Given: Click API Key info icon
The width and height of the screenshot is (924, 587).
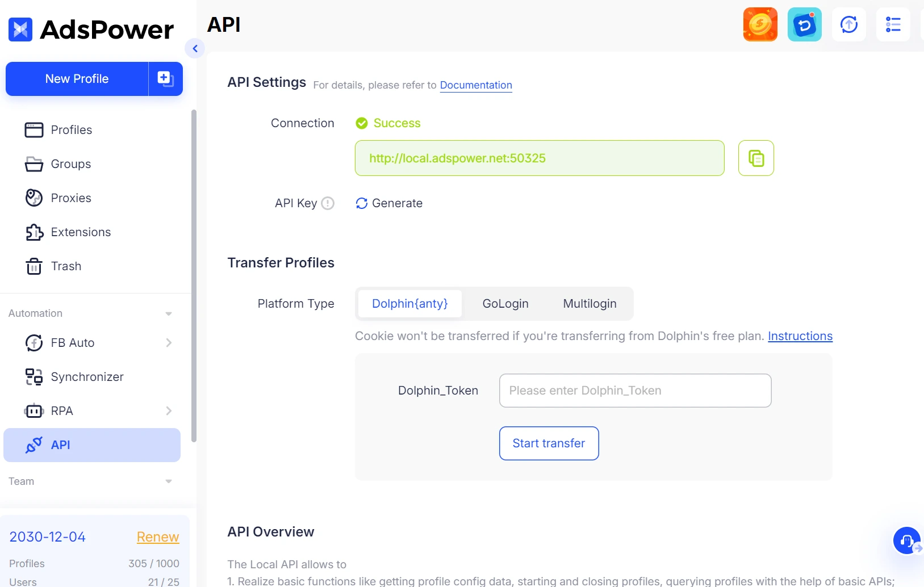Looking at the screenshot, I should click(x=328, y=203).
